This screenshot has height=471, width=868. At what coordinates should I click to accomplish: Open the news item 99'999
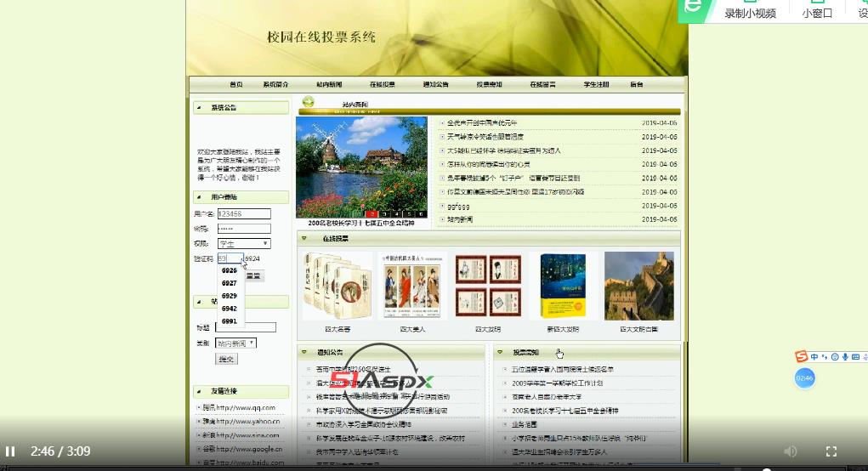pyautogui.click(x=458, y=207)
